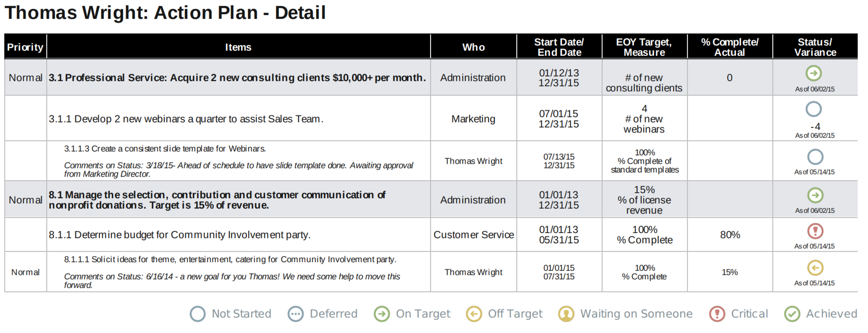Click the 80% complete value
This screenshot has height=333, width=868.
(730, 235)
